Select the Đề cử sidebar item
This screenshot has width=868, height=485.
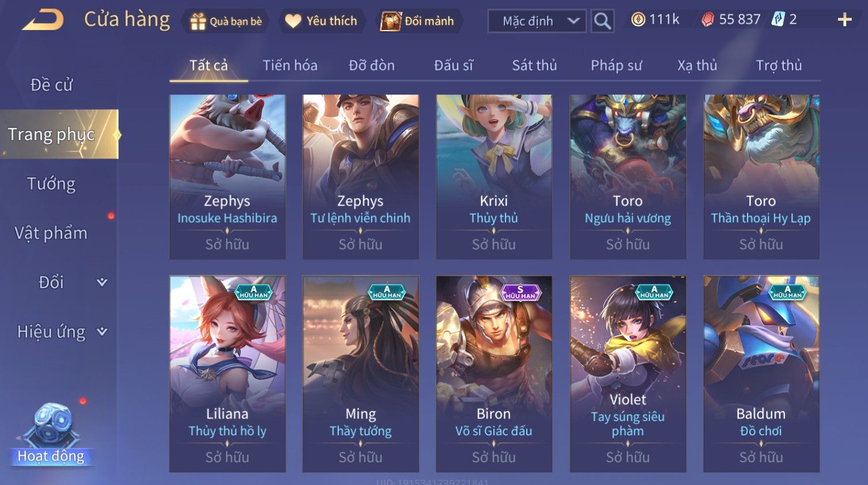[51, 85]
